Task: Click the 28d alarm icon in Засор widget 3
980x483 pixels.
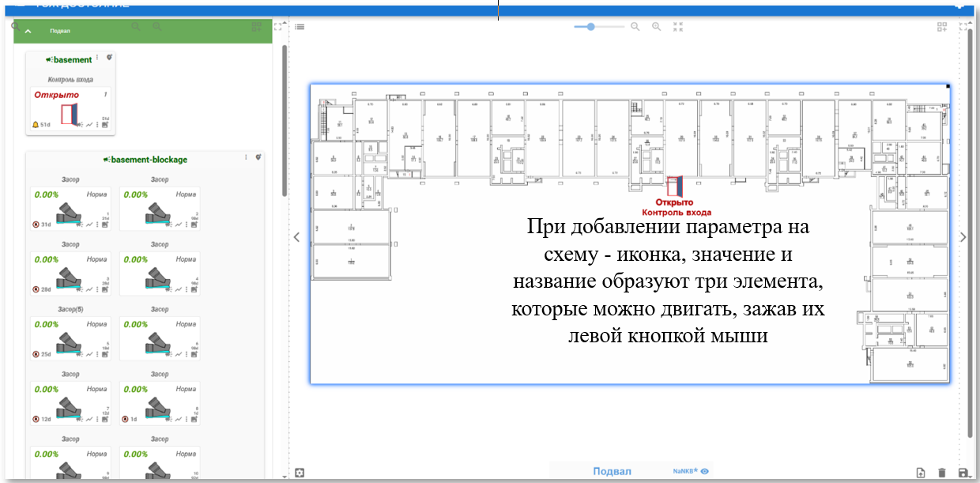Action: click(36, 289)
